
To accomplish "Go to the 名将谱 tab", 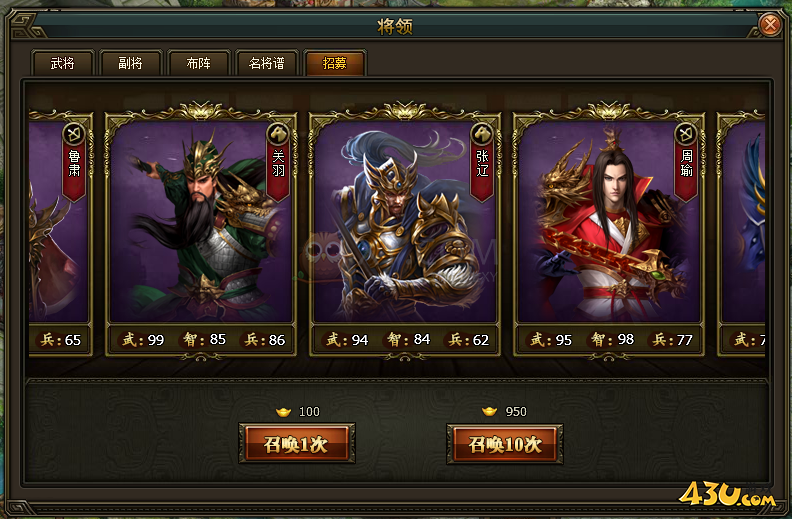I will pyautogui.click(x=267, y=63).
